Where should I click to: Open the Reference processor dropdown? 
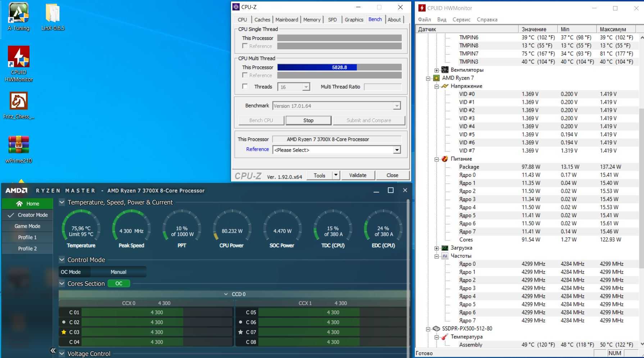396,150
